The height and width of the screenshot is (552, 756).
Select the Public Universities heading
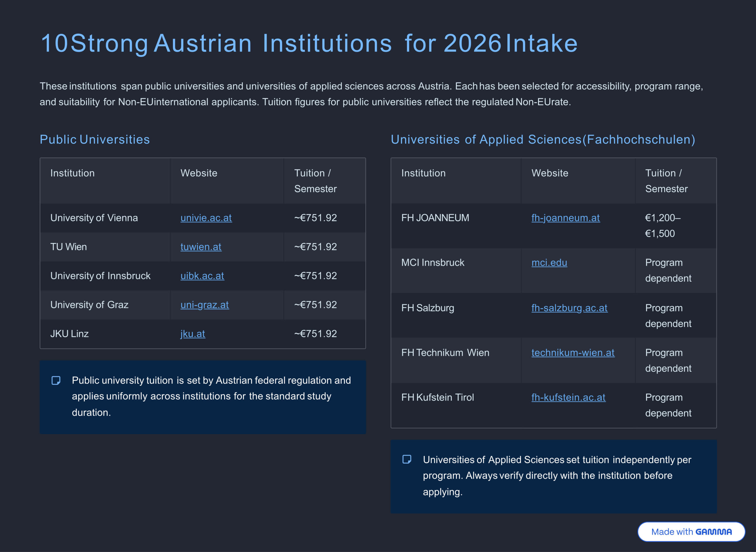tap(95, 140)
